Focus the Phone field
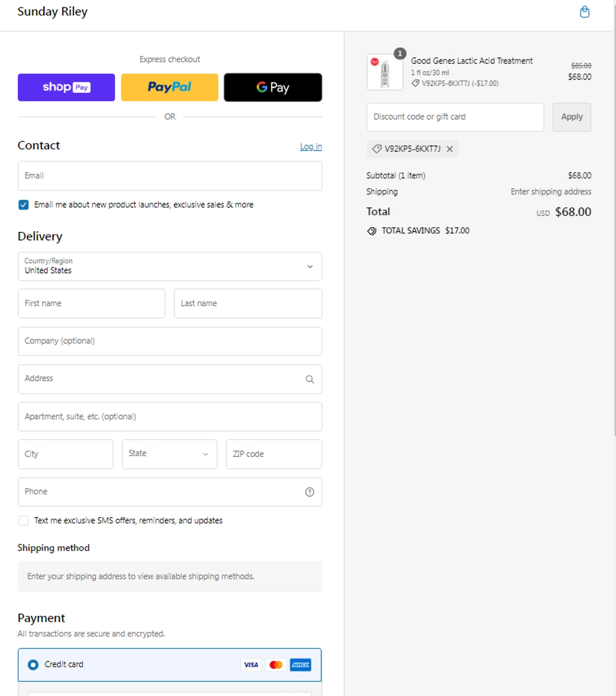 (x=170, y=492)
